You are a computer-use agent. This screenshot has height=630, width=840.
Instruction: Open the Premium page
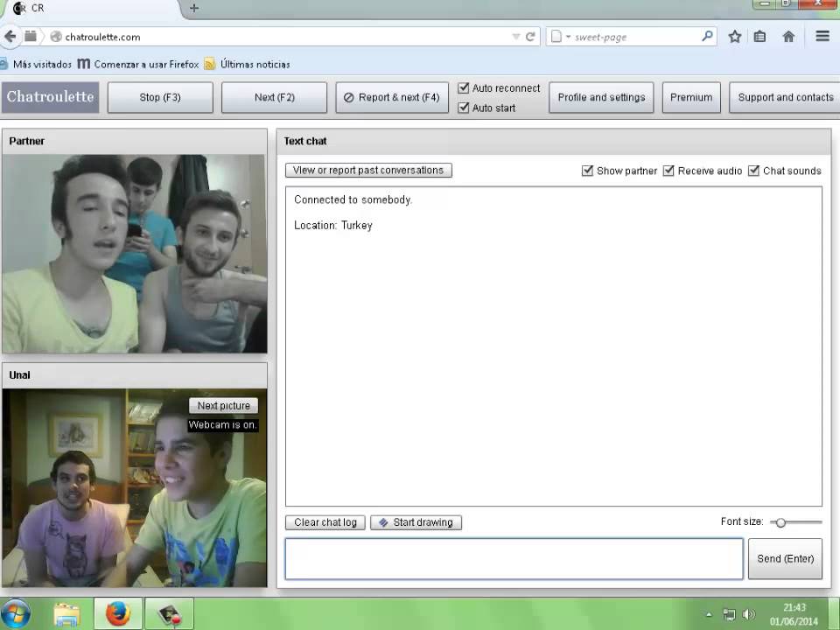691,97
